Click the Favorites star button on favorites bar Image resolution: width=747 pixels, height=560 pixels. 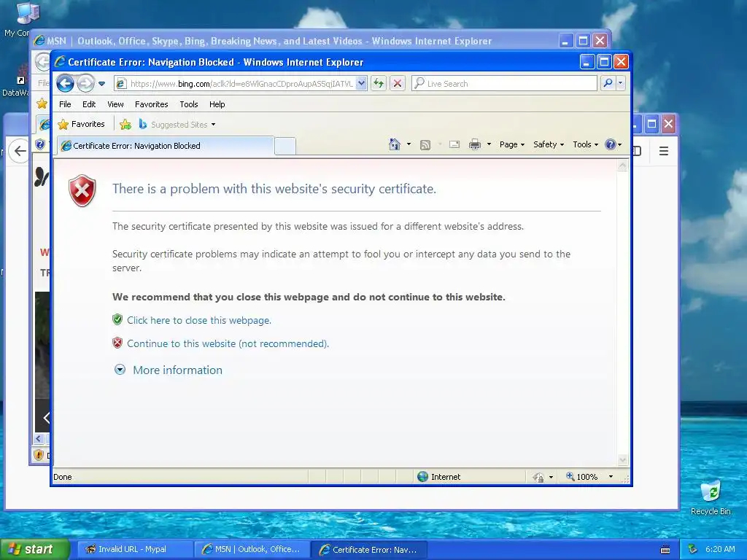(81, 124)
